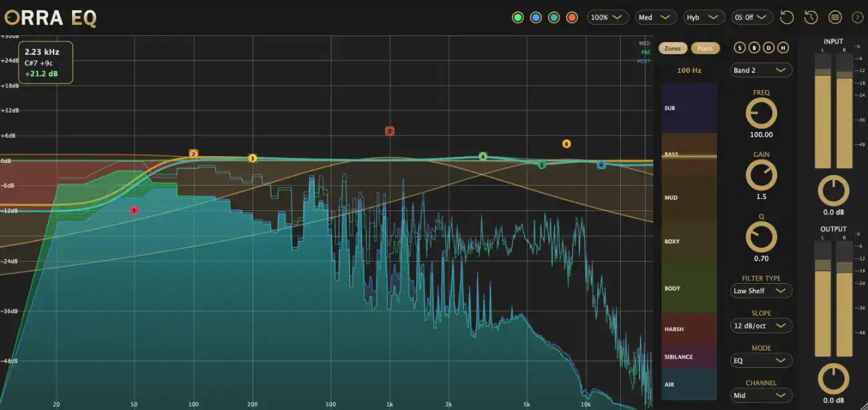This screenshot has width=868, height=410.
Task: Select EQ band node 3
Action: tap(253, 158)
